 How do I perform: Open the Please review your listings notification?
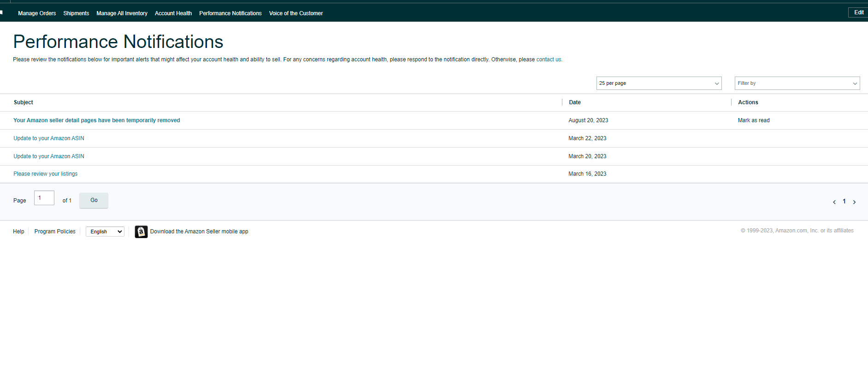pos(46,174)
